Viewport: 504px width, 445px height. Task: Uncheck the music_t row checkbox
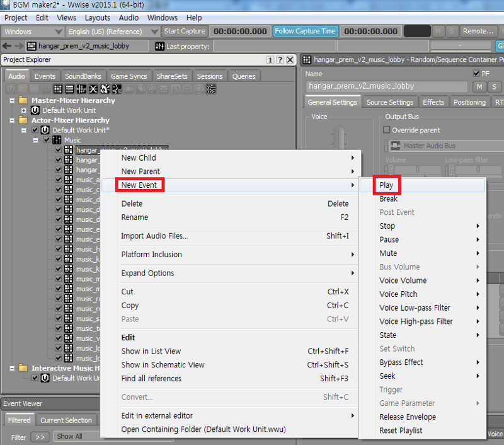coord(58,328)
